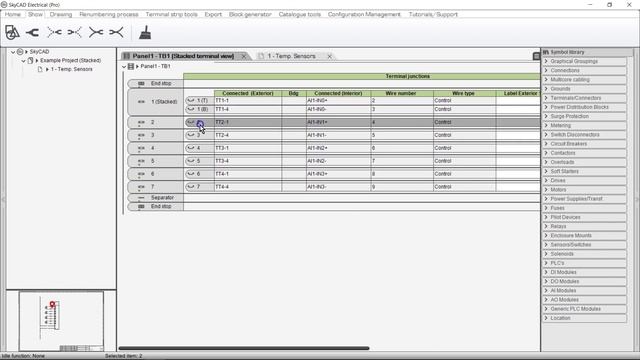Viewport: 640px width, 360px height.
Task: Open the Catalogue tools menu
Action: (x=300, y=14)
